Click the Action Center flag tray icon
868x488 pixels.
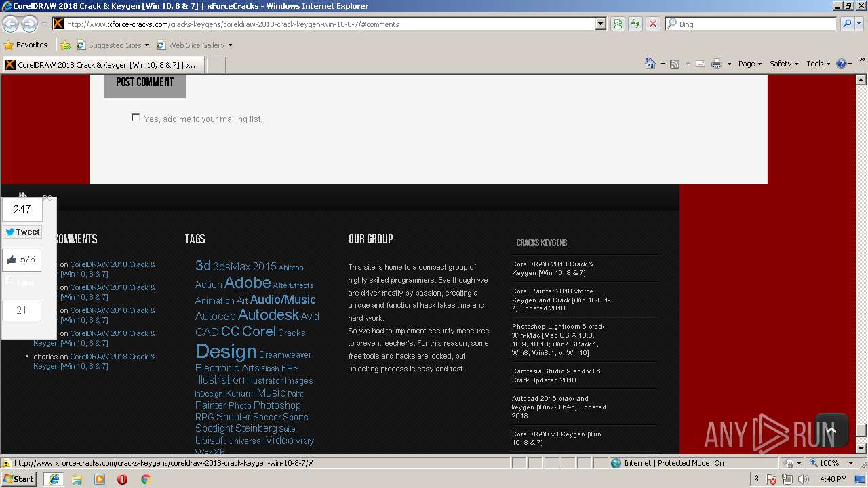point(772,479)
